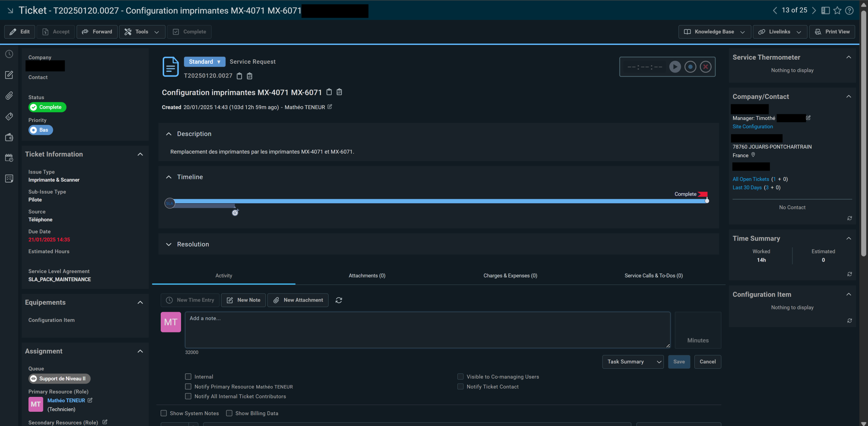Copy ticket number to clipboard icon
The image size is (868, 426).
click(239, 76)
